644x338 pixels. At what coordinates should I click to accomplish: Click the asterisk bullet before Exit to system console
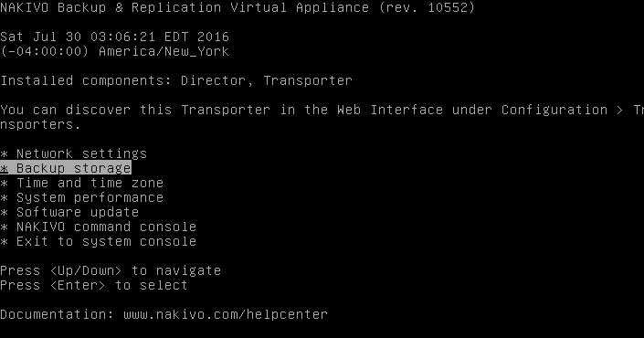pos(4,242)
